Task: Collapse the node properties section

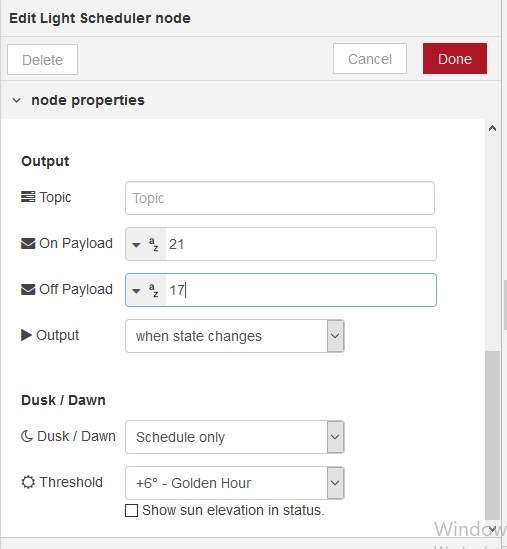Action: tap(16, 100)
